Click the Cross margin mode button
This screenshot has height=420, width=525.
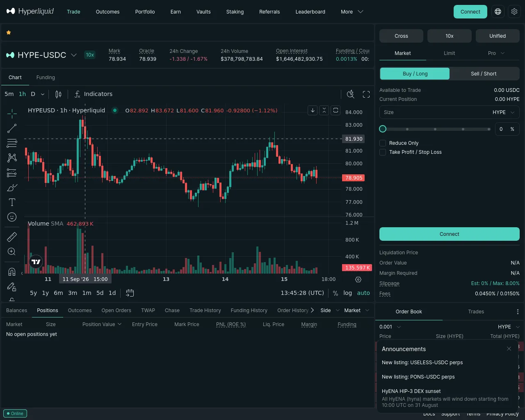tap(401, 36)
